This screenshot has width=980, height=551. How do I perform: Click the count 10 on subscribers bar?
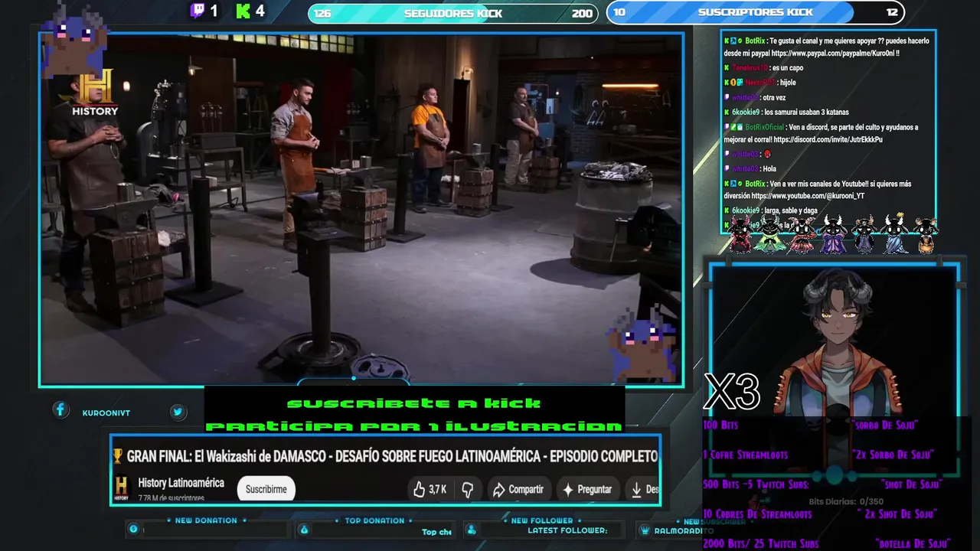click(x=619, y=12)
